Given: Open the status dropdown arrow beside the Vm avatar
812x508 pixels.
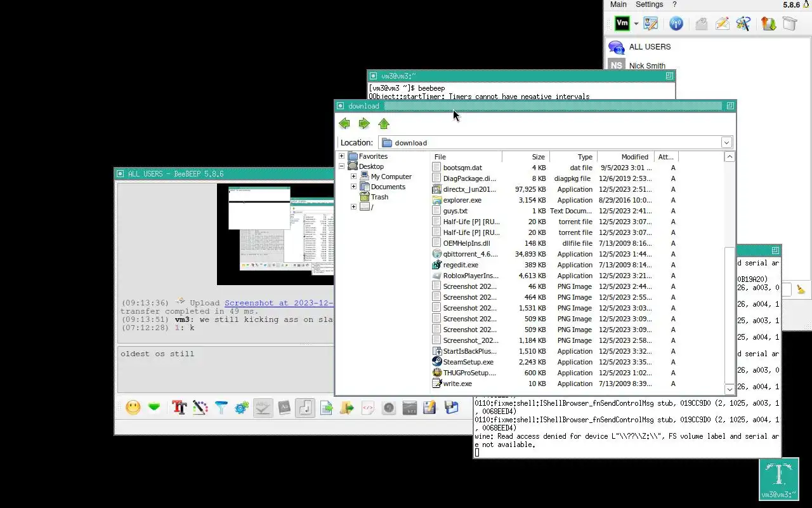Looking at the screenshot, I should pyautogui.click(x=636, y=24).
